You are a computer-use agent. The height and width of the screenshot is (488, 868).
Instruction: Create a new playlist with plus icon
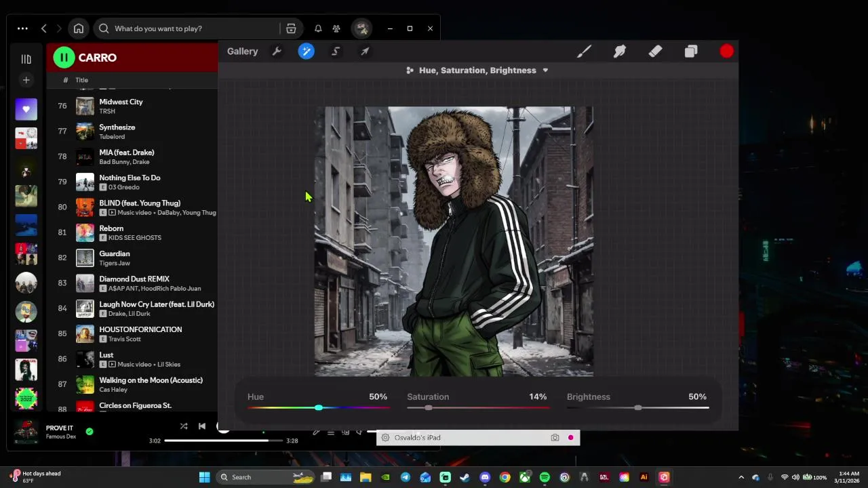(26, 80)
